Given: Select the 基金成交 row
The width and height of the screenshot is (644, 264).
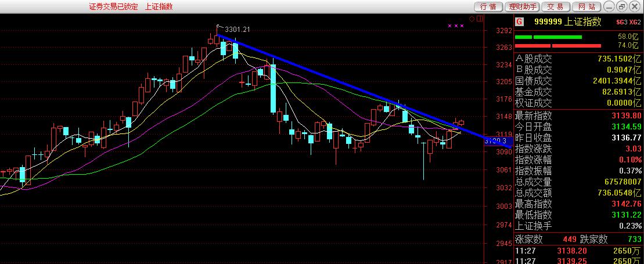Looking at the screenshot, I should coord(578,92).
